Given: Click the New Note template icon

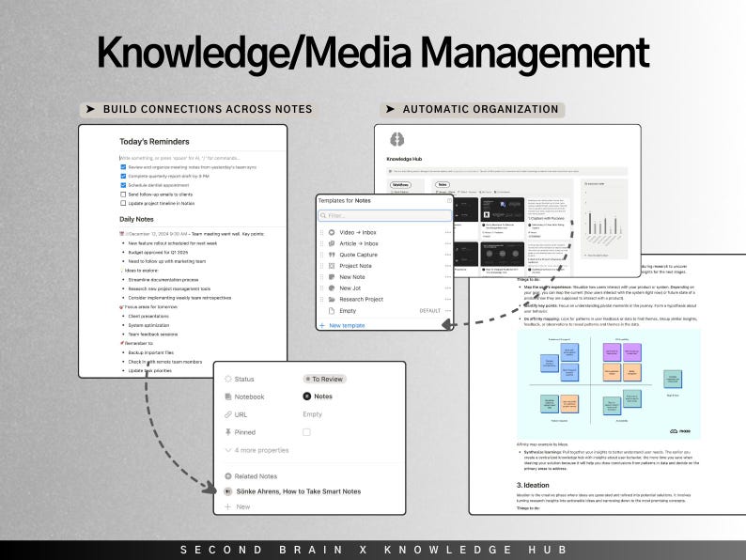Looking at the screenshot, I should coord(332,277).
